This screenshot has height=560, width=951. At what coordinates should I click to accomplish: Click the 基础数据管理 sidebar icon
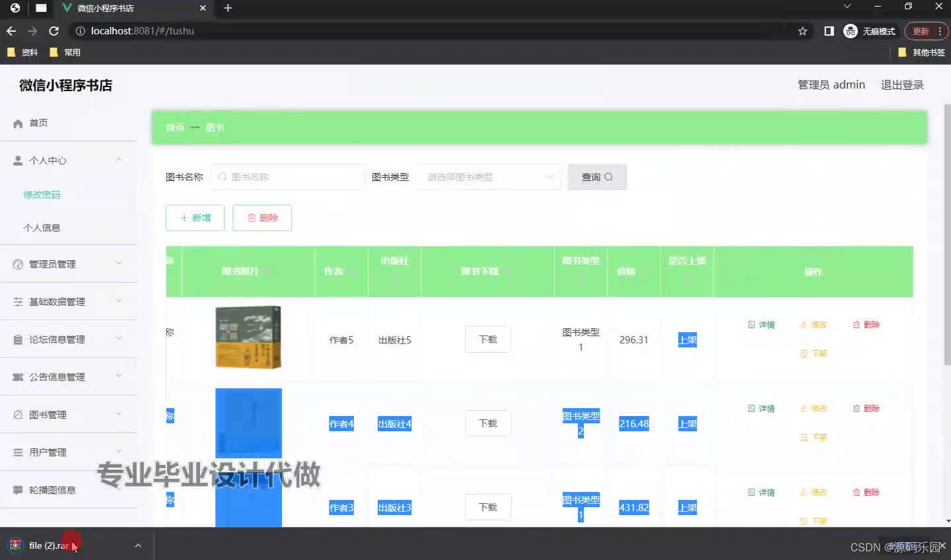coord(16,301)
